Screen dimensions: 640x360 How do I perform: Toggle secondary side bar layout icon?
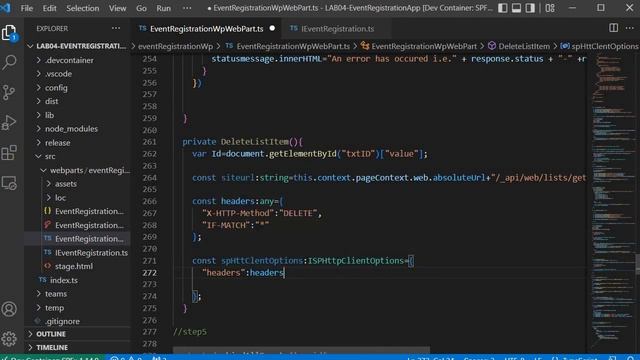tap(530, 8)
